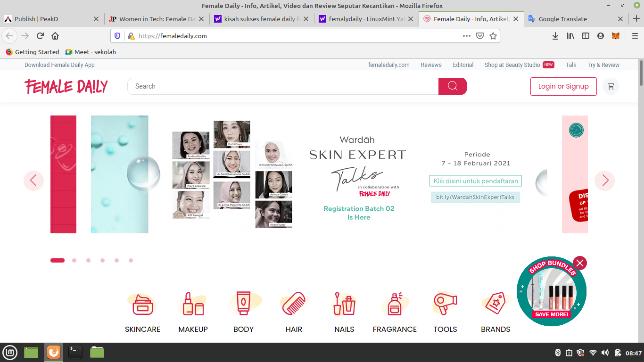Open Editorial in top navigation
Image resolution: width=644 pixels, height=362 pixels.
(463, 65)
